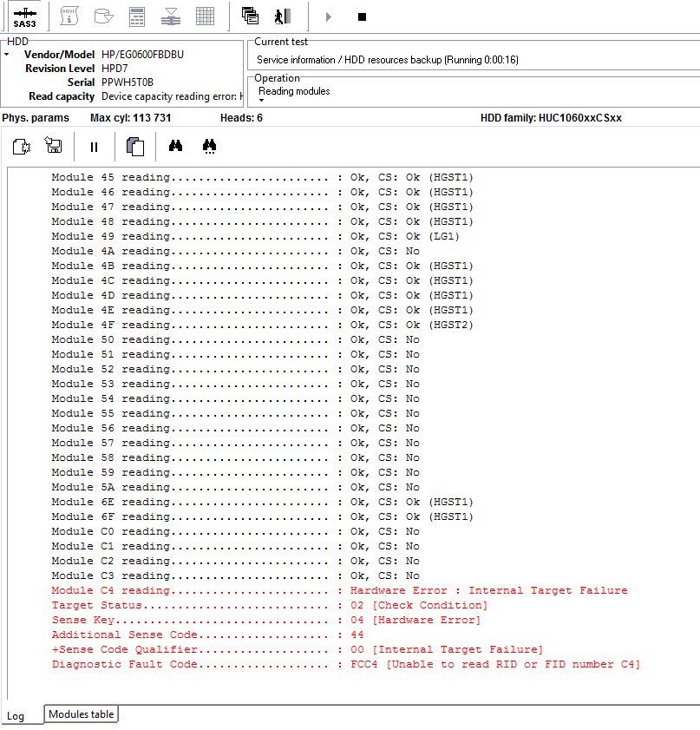This screenshot has height=730, width=700.
Task: Expand the Operation panel arrow
Action: (x=261, y=100)
